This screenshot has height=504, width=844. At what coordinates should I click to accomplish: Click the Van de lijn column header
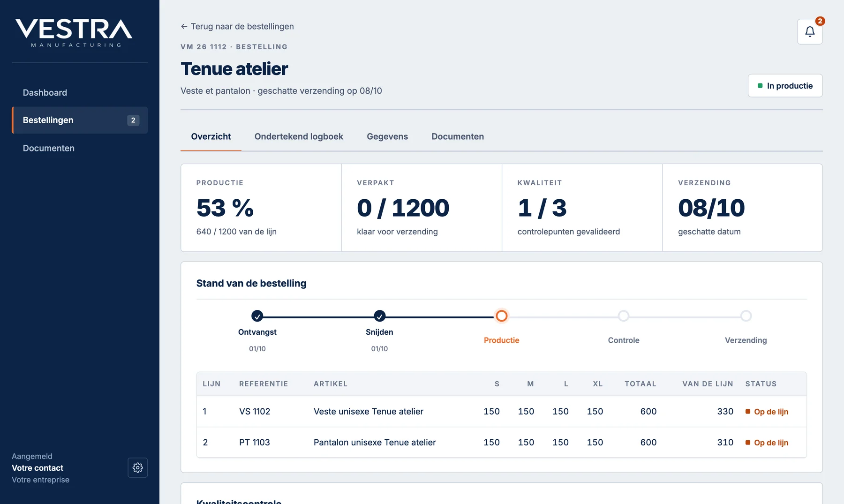tap(708, 384)
